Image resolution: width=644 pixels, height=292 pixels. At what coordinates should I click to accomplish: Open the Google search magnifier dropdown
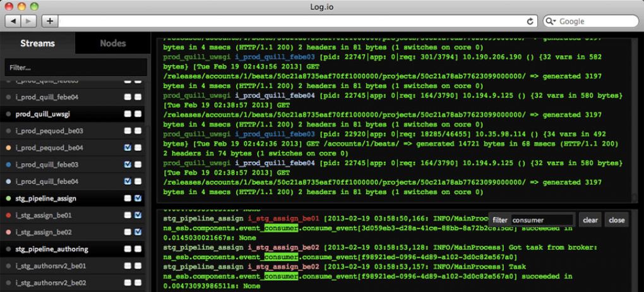(x=552, y=21)
